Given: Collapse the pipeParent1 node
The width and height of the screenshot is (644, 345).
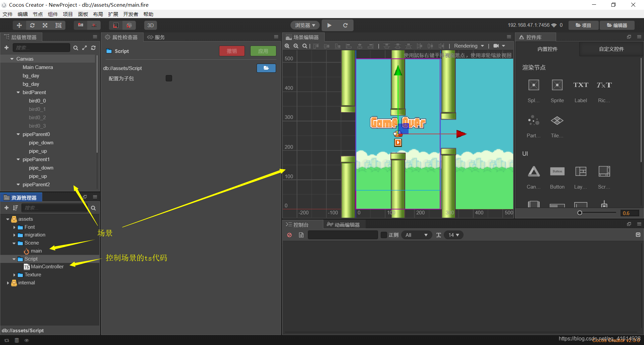Looking at the screenshot, I should (x=18, y=159).
